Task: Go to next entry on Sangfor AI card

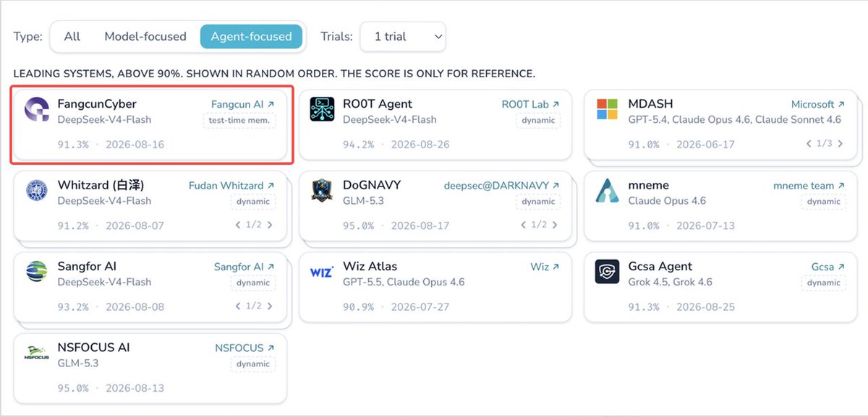Action: [x=270, y=306]
